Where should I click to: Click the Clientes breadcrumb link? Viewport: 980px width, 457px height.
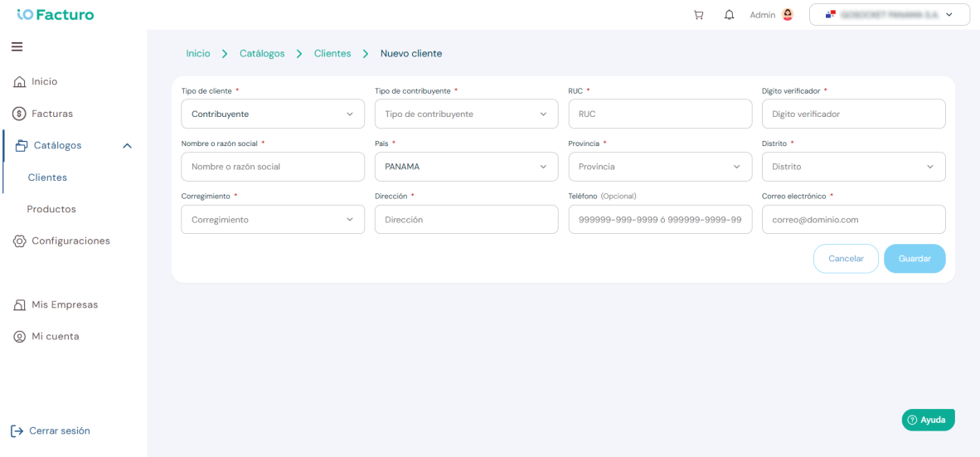[332, 54]
